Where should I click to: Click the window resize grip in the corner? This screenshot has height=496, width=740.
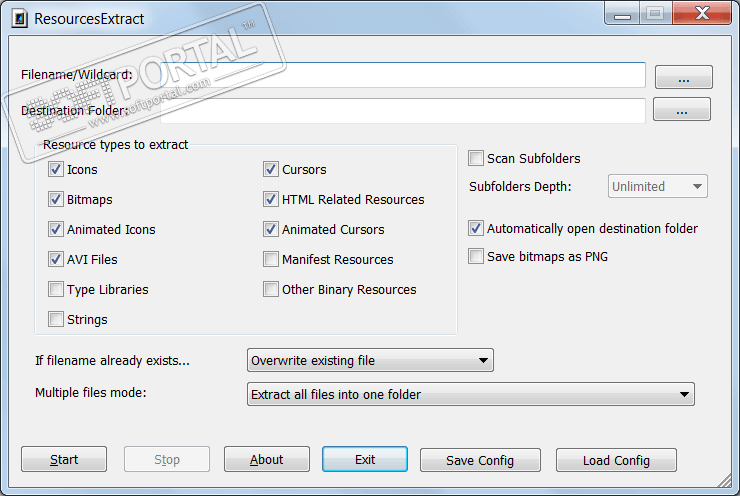tap(724, 480)
